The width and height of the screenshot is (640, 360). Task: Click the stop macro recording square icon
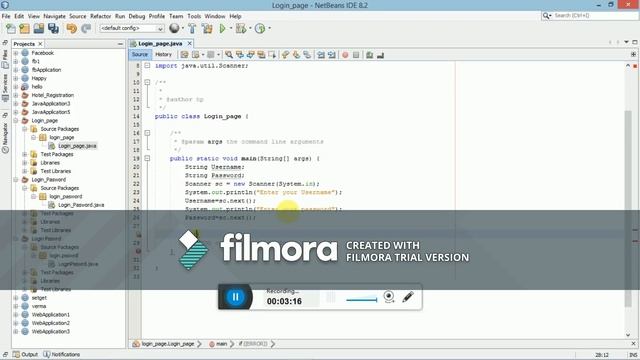pyautogui.click(x=356, y=55)
